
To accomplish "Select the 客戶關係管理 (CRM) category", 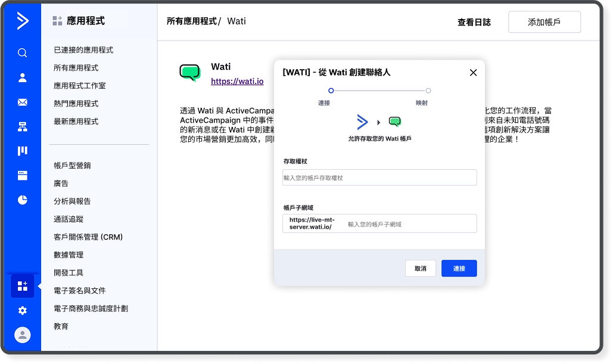I will tap(88, 237).
